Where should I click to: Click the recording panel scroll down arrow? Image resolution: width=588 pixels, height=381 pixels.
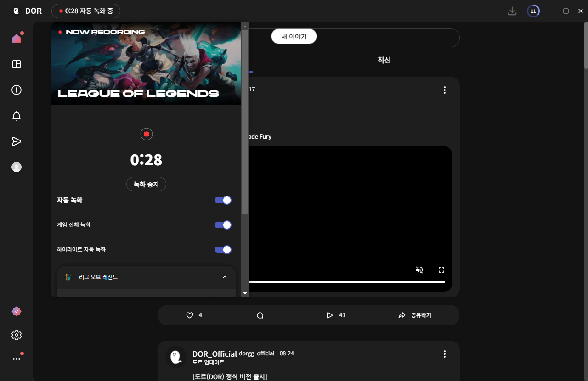[245, 293]
